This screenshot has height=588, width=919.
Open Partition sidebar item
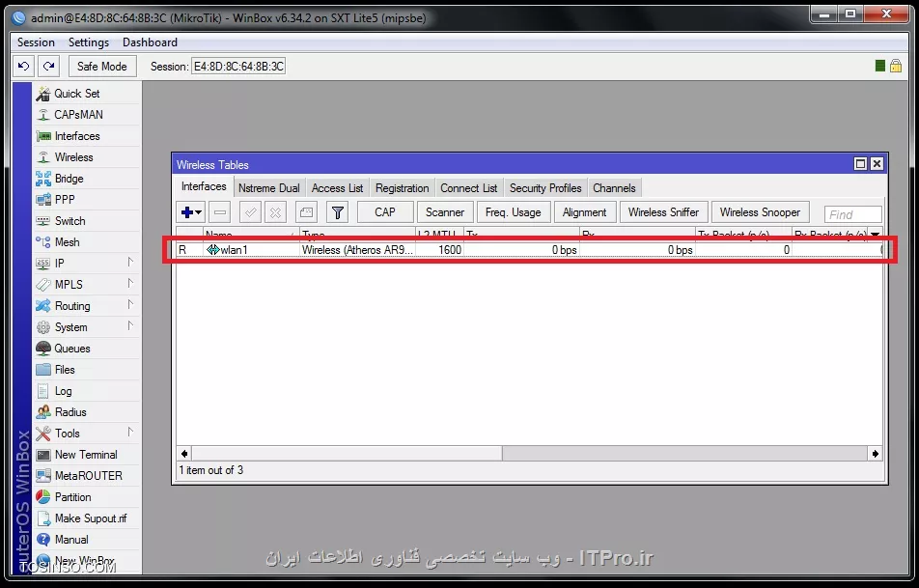[x=87, y=497]
